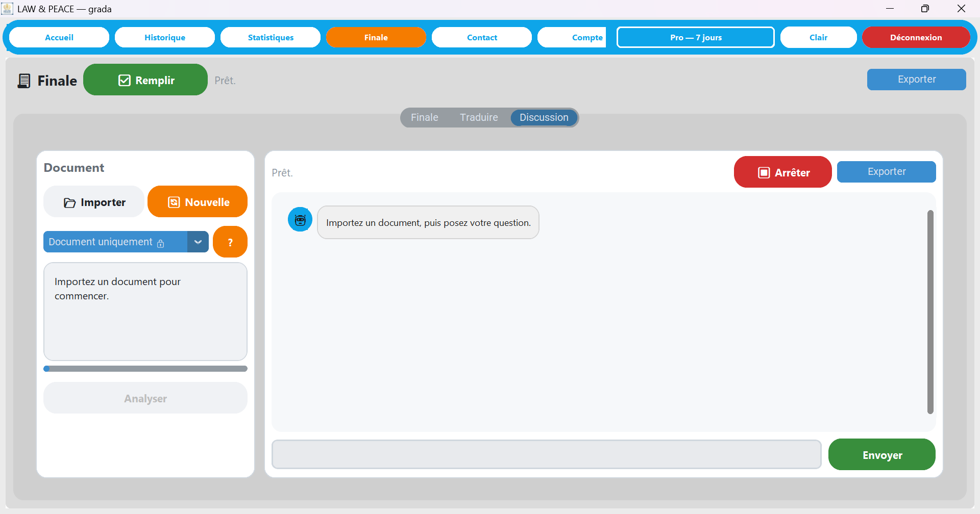Screen dimensions: 980x514
Task: Open the Contact page
Action: 482,37
